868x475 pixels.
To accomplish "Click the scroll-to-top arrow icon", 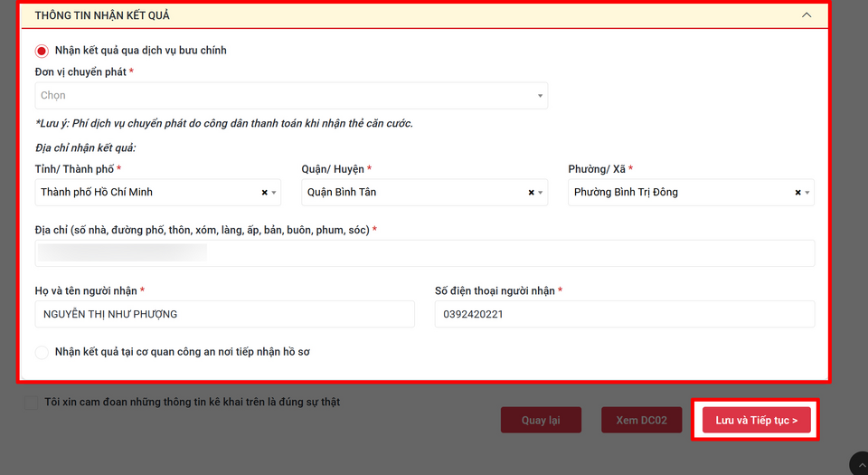I will pos(858,463).
